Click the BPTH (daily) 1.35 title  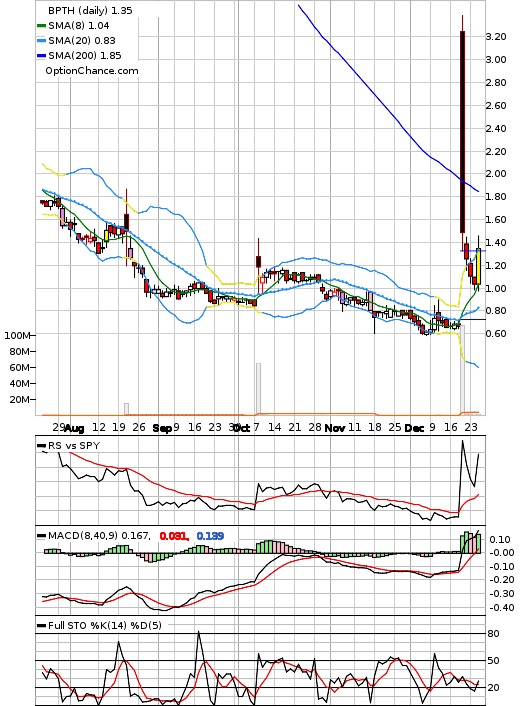point(90,10)
